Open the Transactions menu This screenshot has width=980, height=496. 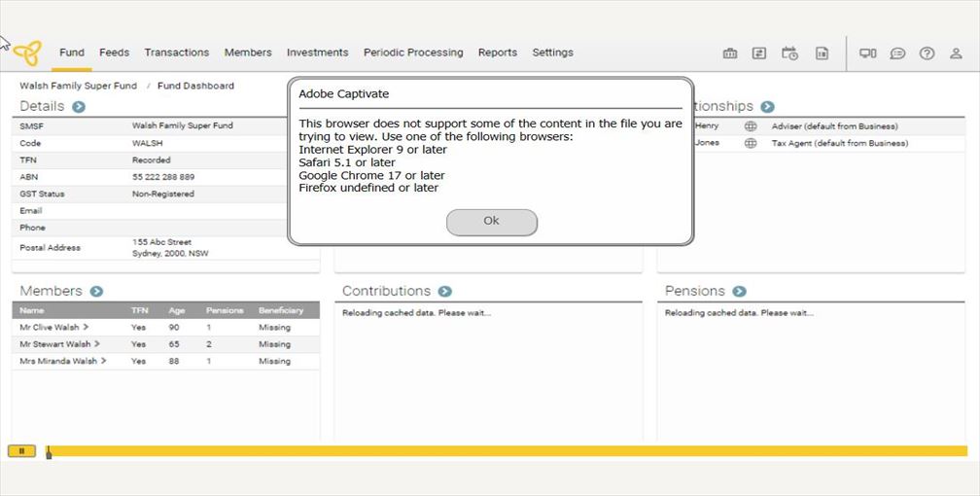[177, 53]
